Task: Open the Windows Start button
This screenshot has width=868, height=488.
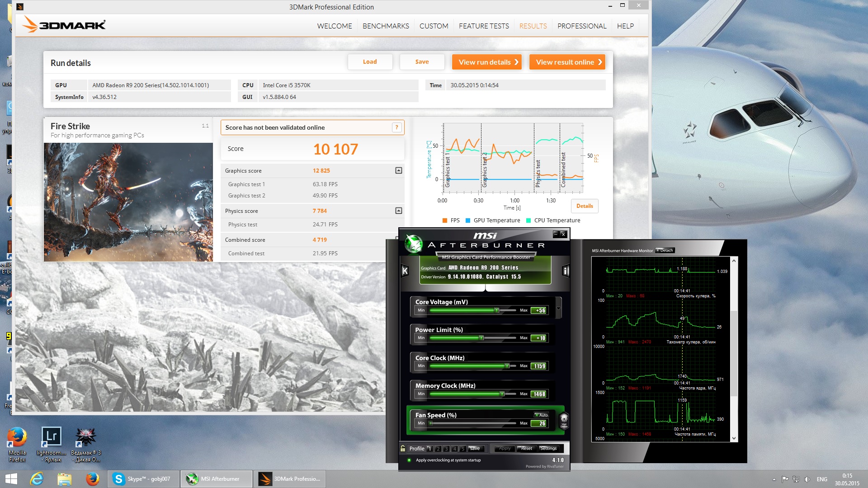Action: pos(11,479)
